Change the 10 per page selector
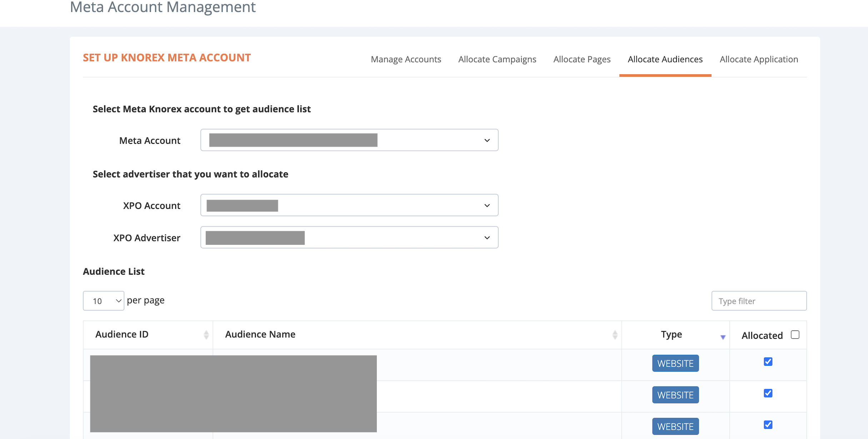 [104, 301]
